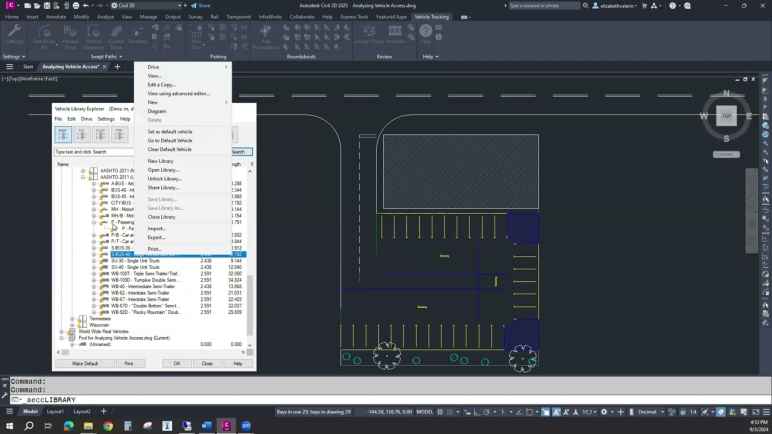Expand the World Wide Real Vehicles node
Viewport: 772px width, 434px height.
click(61, 331)
